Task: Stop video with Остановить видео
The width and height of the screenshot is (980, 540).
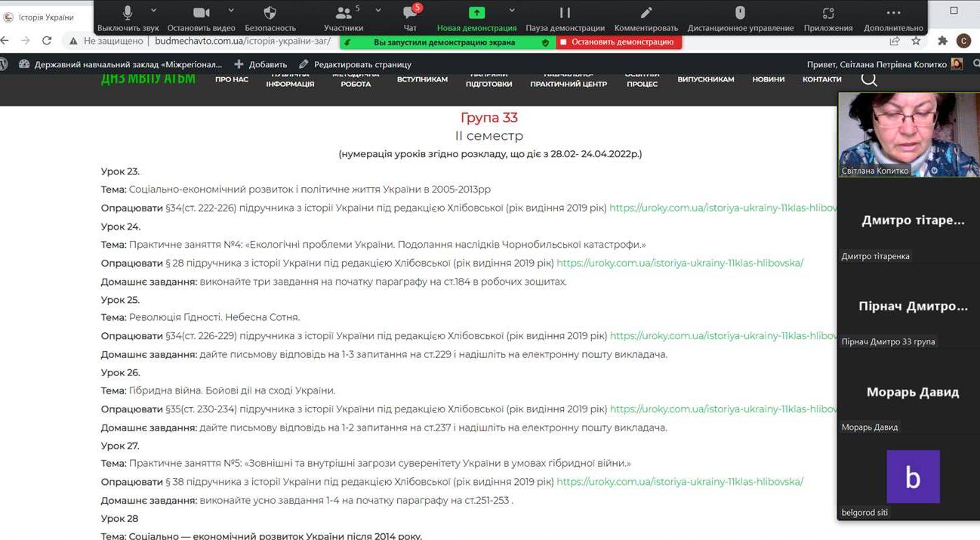Action: click(x=201, y=18)
